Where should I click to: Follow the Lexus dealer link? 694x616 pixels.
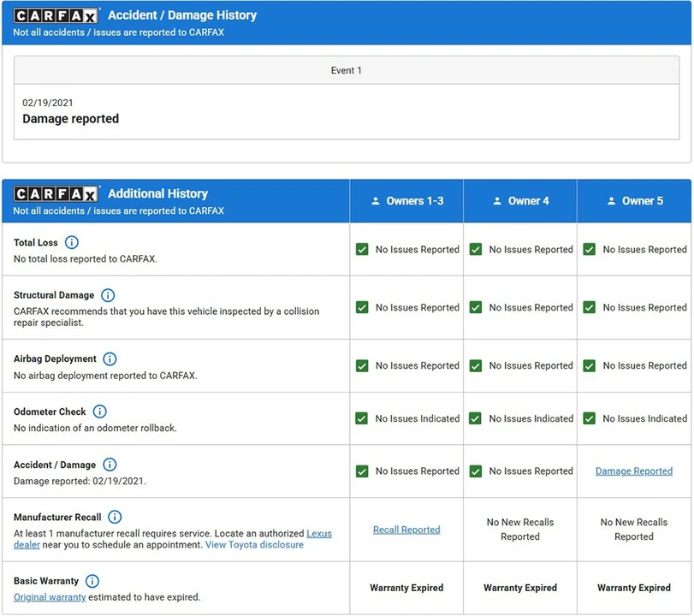319,533
